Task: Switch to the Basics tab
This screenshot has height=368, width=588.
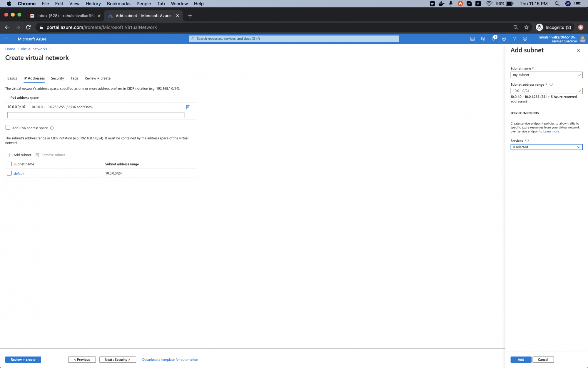Action: (12, 78)
